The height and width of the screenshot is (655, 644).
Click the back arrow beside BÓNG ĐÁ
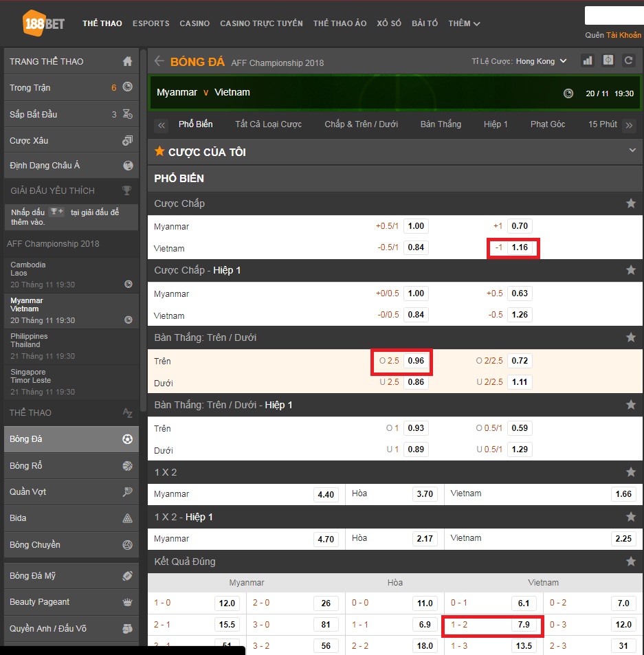(159, 61)
